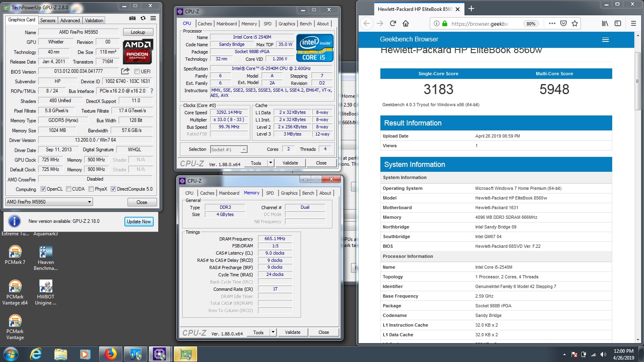Click Firefox site information icon
Screen dimensions: 644x362
coord(436,23)
